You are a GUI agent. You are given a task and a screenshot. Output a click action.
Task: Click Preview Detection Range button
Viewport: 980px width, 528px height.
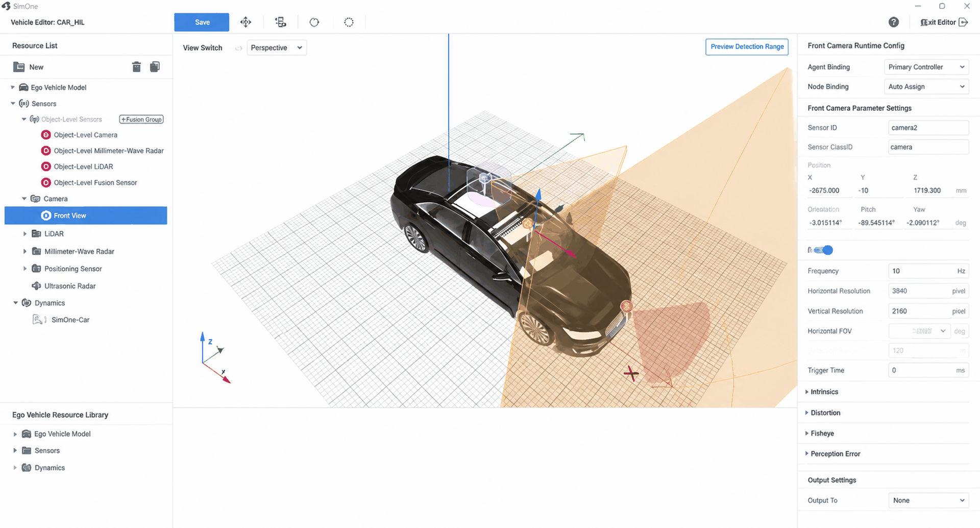click(x=747, y=46)
